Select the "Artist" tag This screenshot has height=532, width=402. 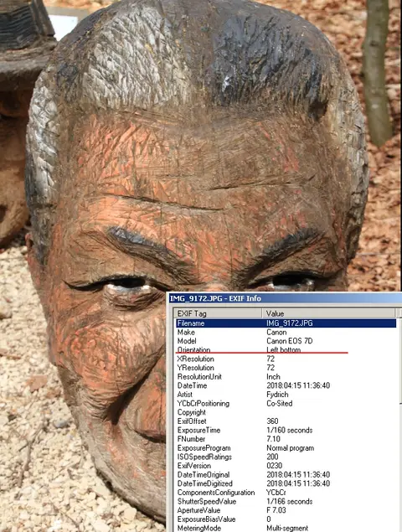(185, 395)
